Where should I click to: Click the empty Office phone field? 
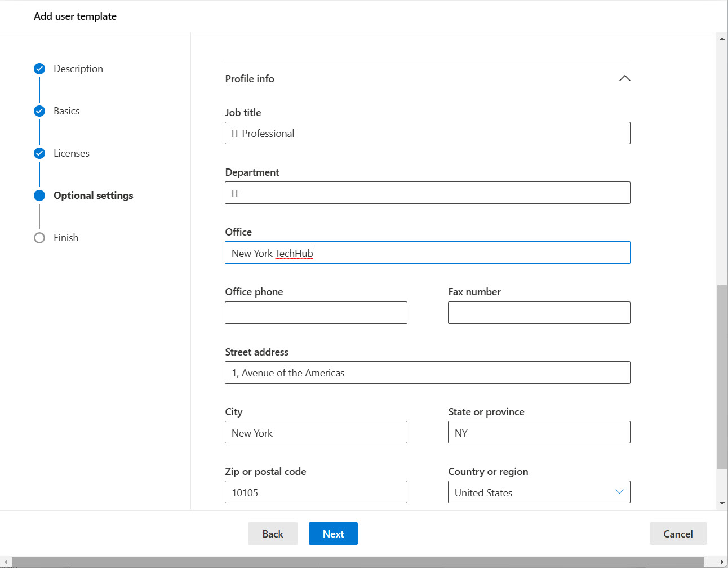coord(316,313)
